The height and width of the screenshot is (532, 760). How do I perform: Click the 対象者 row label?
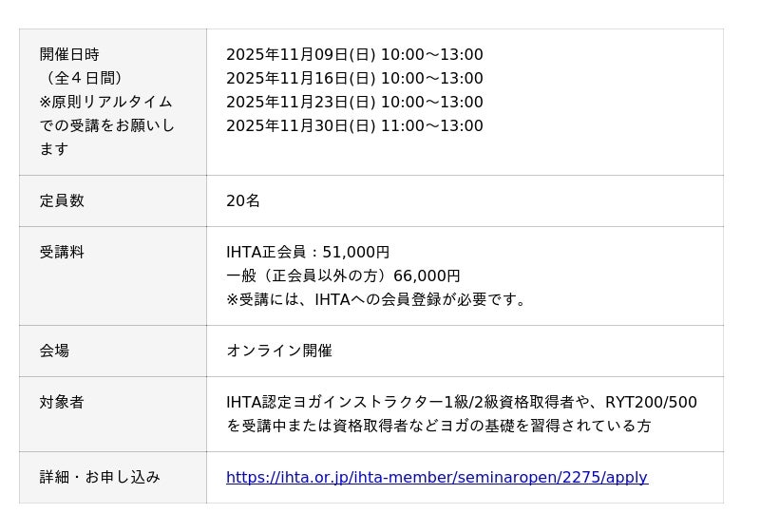62,403
